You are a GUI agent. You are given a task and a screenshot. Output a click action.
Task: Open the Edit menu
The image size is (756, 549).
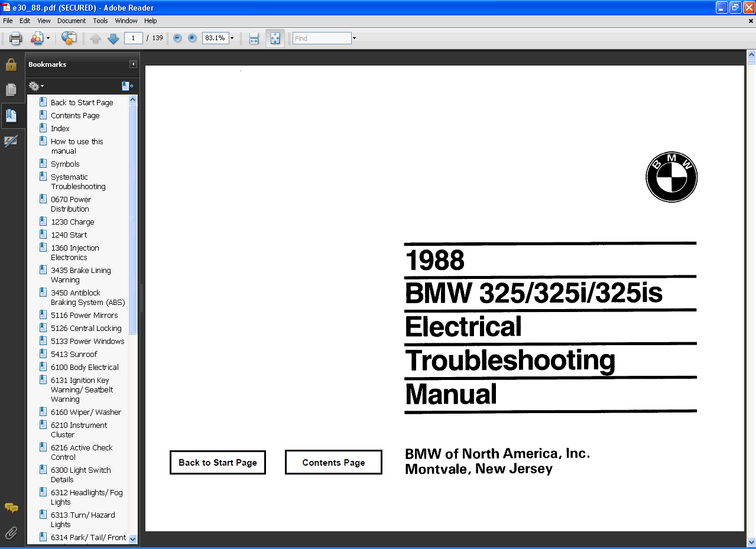point(25,21)
